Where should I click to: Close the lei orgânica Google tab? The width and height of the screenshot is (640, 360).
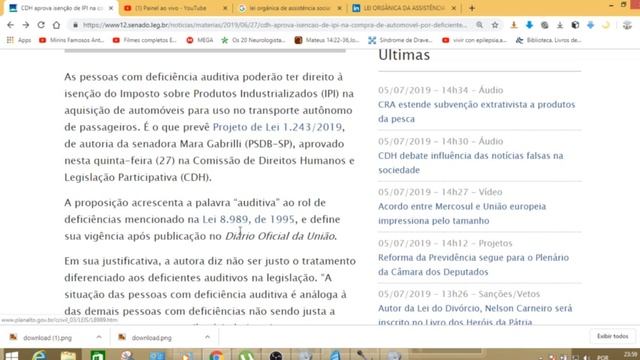pyautogui.click(x=339, y=8)
